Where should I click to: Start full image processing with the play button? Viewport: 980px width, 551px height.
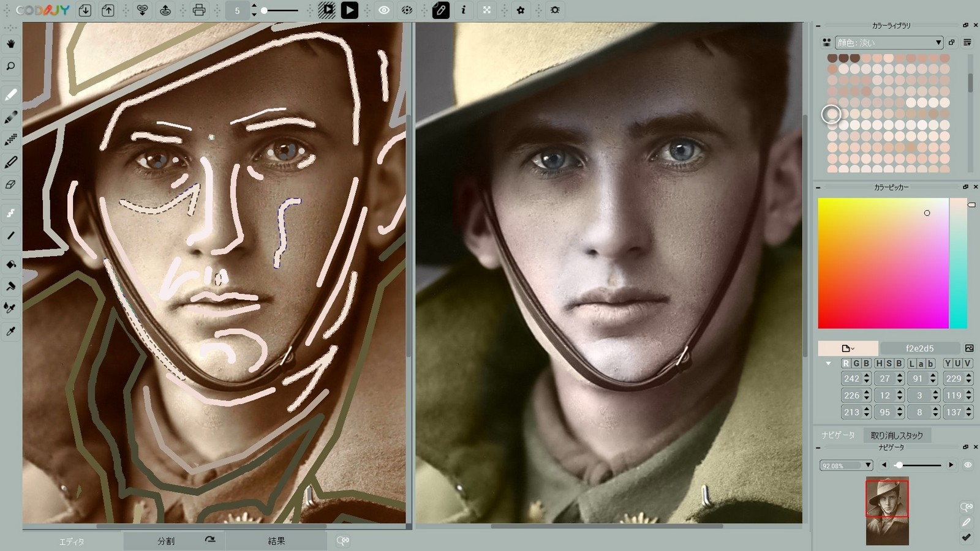coord(350,10)
